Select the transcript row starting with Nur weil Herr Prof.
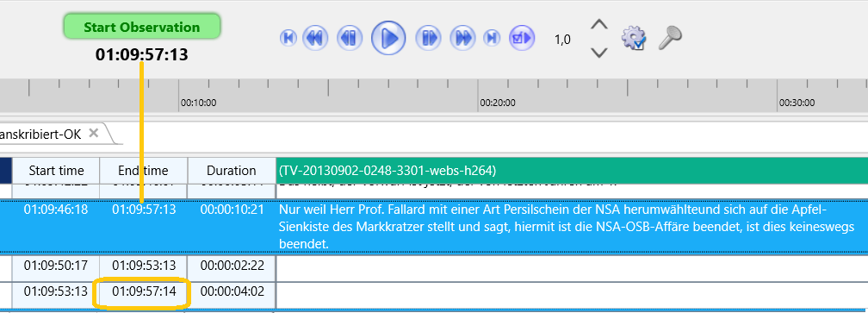 coord(434,227)
